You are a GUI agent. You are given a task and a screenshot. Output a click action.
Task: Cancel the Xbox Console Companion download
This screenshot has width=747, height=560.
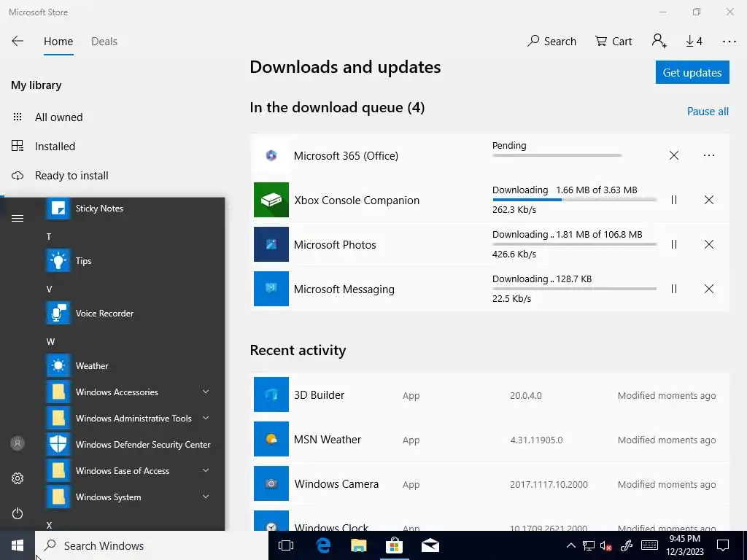click(709, 200)
